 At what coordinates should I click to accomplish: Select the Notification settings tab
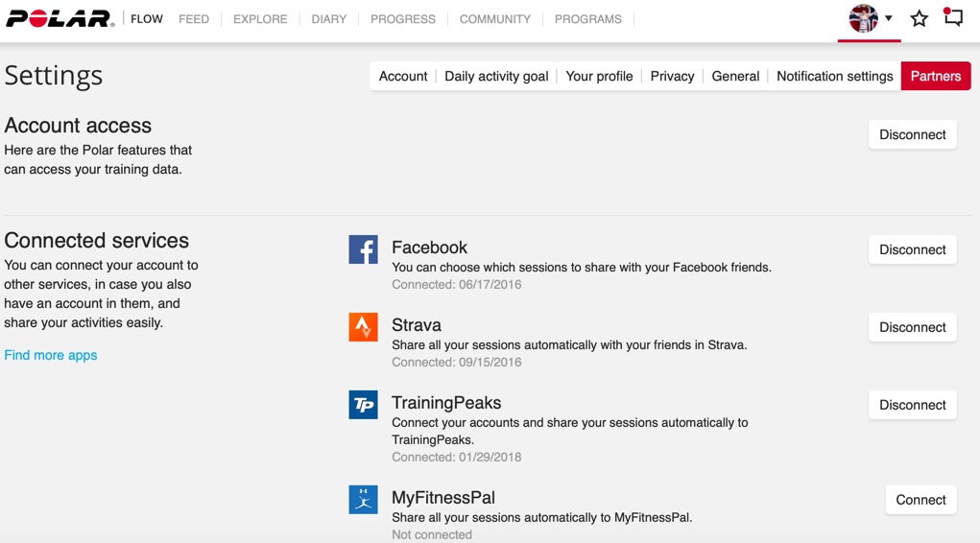click(834, 77)
